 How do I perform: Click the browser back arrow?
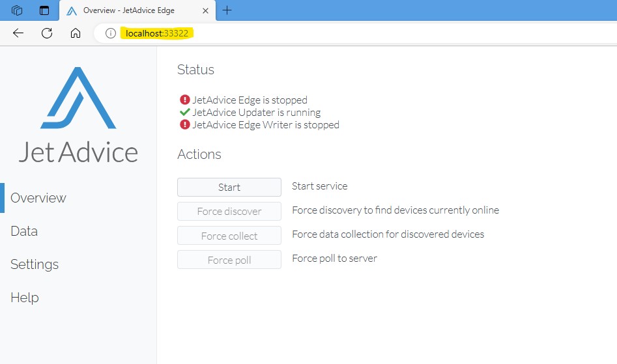tap(18, 33)
